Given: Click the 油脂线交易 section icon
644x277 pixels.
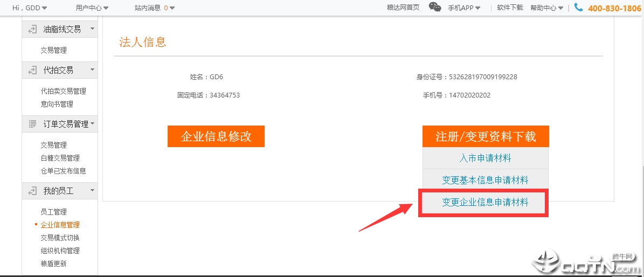Looking at the screenshot, I should point(32,29).
